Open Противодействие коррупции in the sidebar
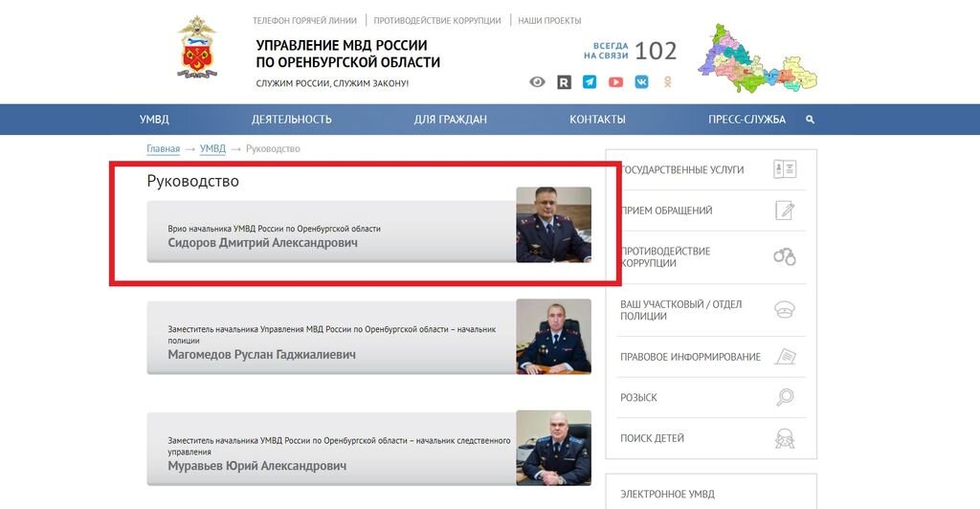 pos(665,256)
